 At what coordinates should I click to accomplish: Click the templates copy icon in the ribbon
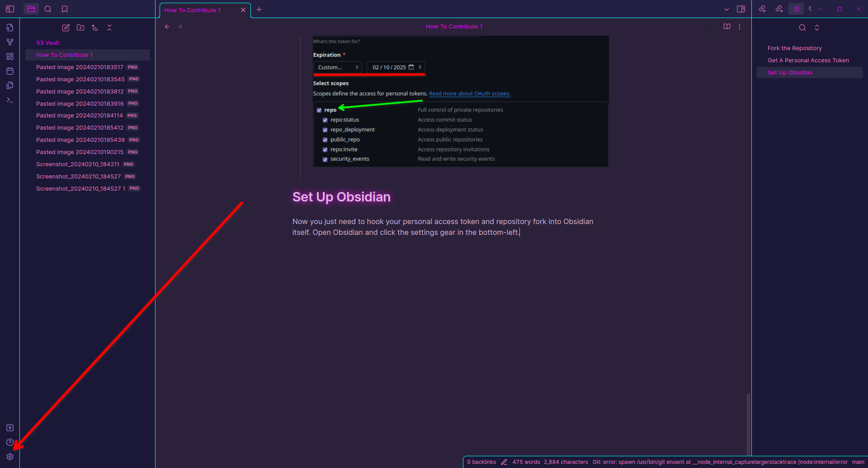click(10, 85)
